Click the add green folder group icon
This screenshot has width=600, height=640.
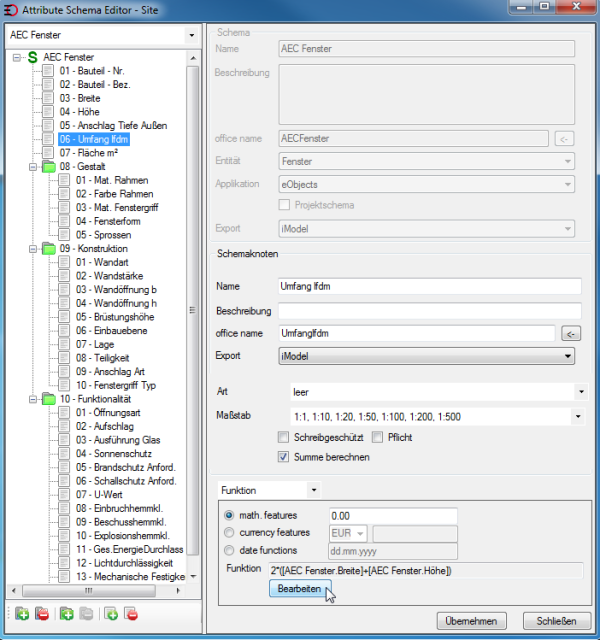(x=67, y=613)
